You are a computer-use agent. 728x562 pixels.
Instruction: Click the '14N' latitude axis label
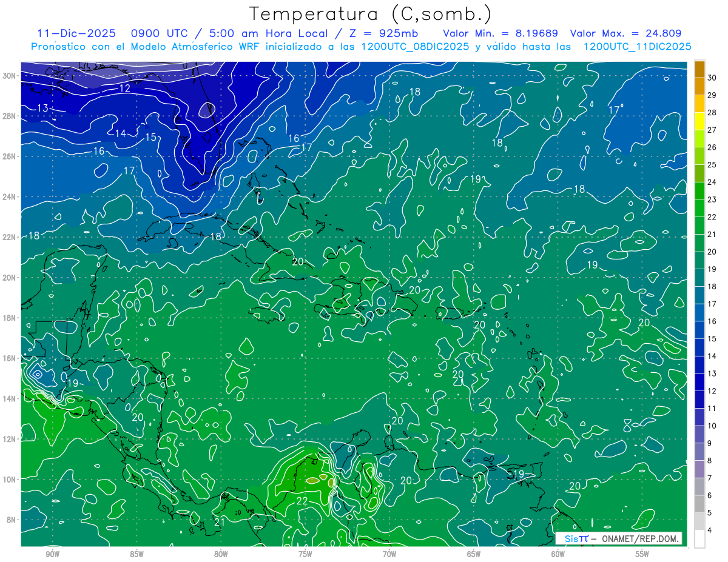point(9,398)
